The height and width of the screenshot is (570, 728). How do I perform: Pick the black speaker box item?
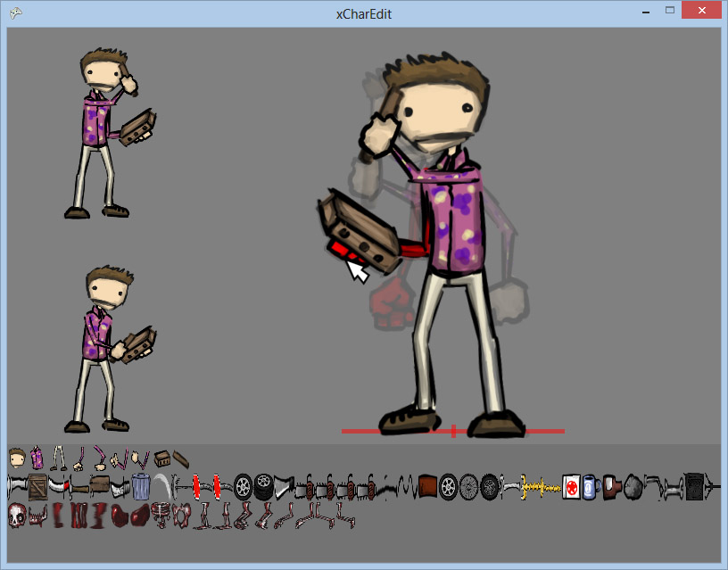[x=694, y=487]
